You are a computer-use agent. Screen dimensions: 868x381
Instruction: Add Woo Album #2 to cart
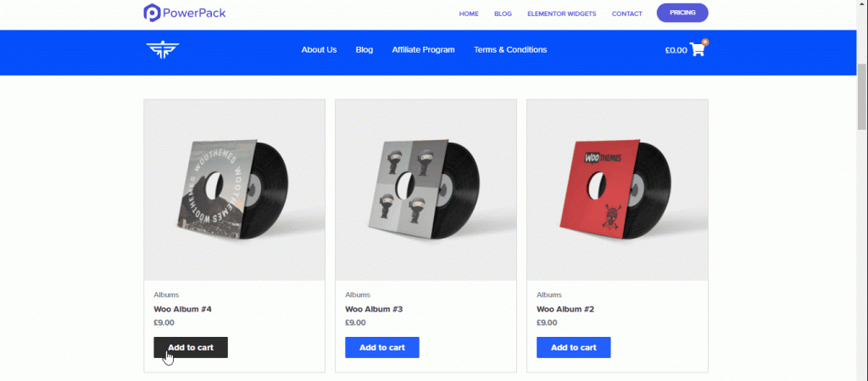(x=574, y=347)
